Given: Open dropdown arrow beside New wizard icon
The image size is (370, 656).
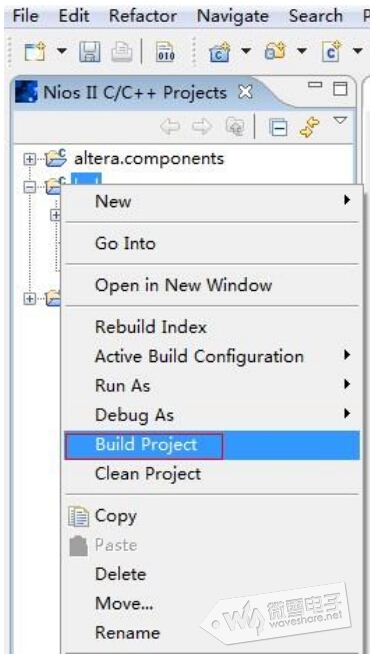Looking at the screenshot, I should click(61, 52).
